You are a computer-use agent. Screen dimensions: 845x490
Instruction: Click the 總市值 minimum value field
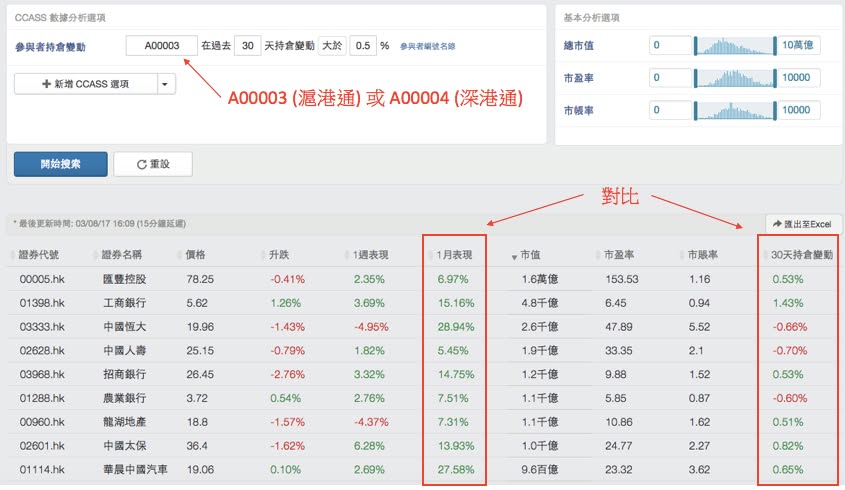tap(670, 45)
